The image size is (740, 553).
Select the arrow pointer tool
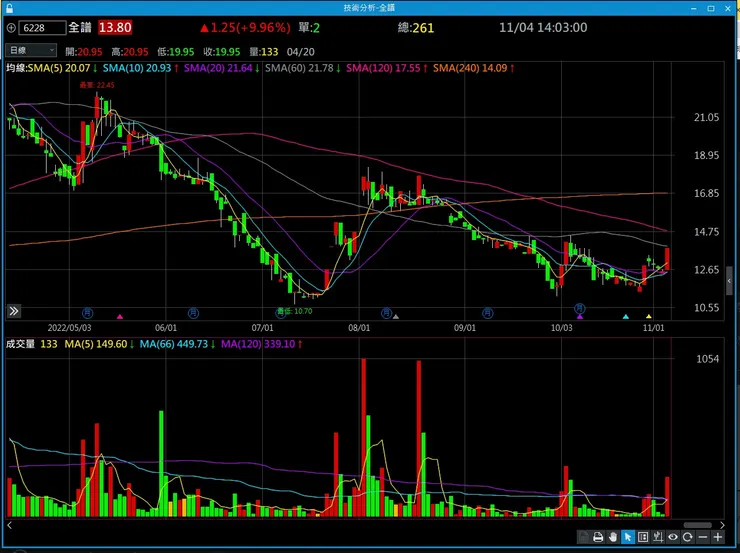click(x=628, y=537)
